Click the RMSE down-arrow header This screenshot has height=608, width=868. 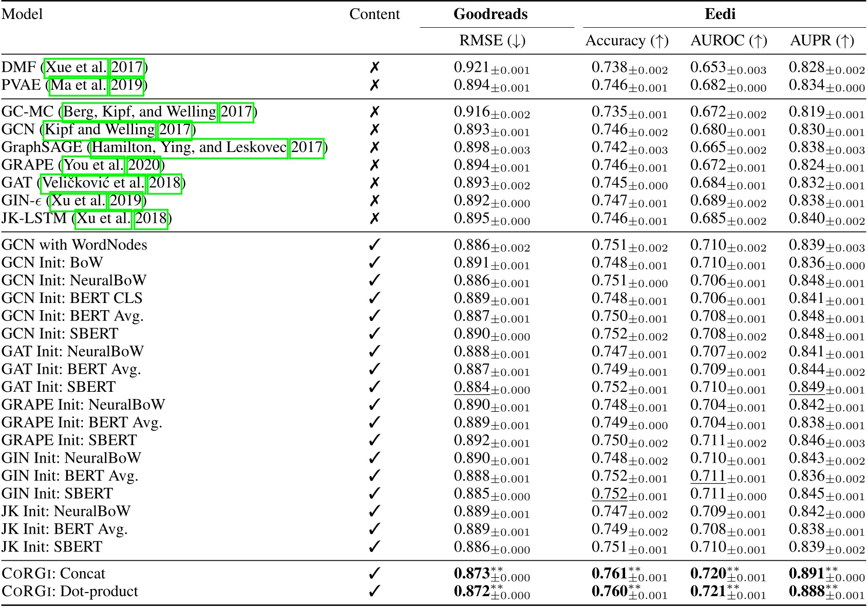[493, 41]
